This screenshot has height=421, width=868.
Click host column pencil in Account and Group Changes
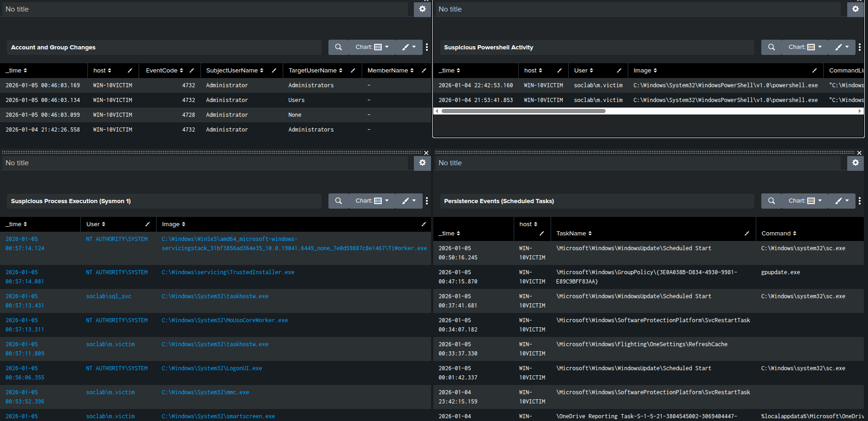pyautogui.click(x=130, y=71)
